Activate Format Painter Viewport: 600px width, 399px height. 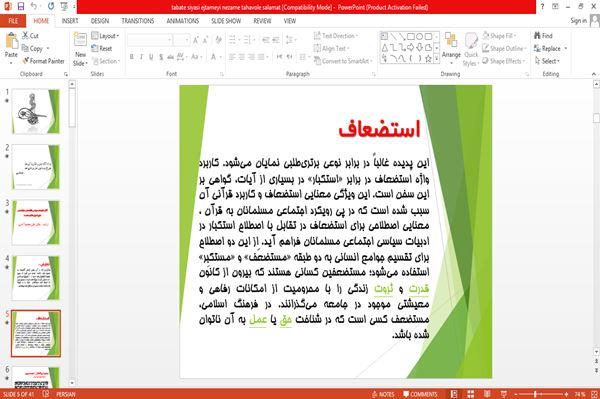click(x=44, y=61)
